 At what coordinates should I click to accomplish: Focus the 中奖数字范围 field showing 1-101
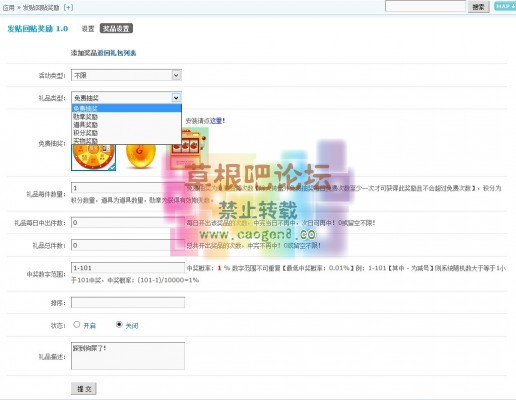point(128,268)
